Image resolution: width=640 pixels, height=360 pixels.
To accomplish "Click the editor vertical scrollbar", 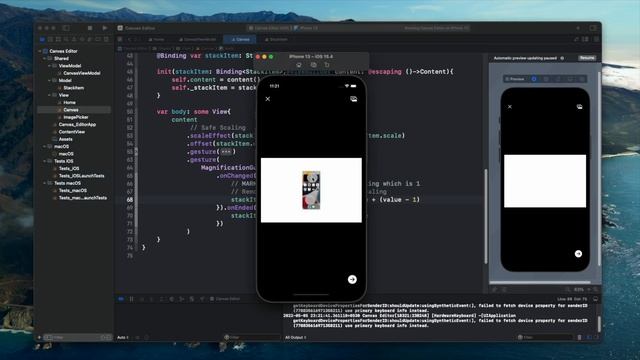I will pos(486,216).
